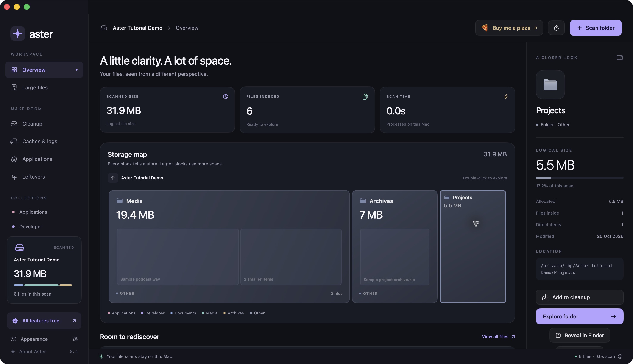
Task: Click the Scan folder button
Action: tap(596, 28)
